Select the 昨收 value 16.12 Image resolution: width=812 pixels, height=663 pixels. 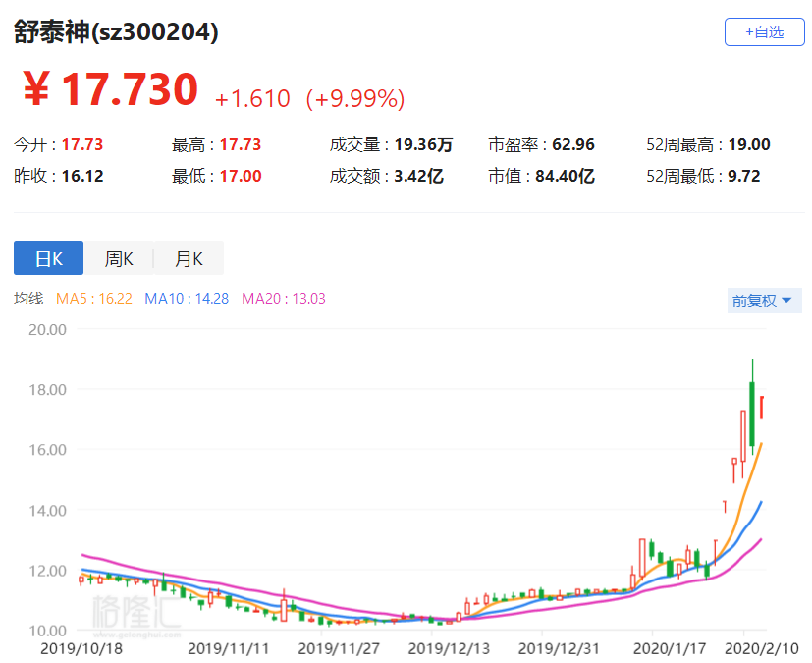pyautogui.click(x=82, y=176)
